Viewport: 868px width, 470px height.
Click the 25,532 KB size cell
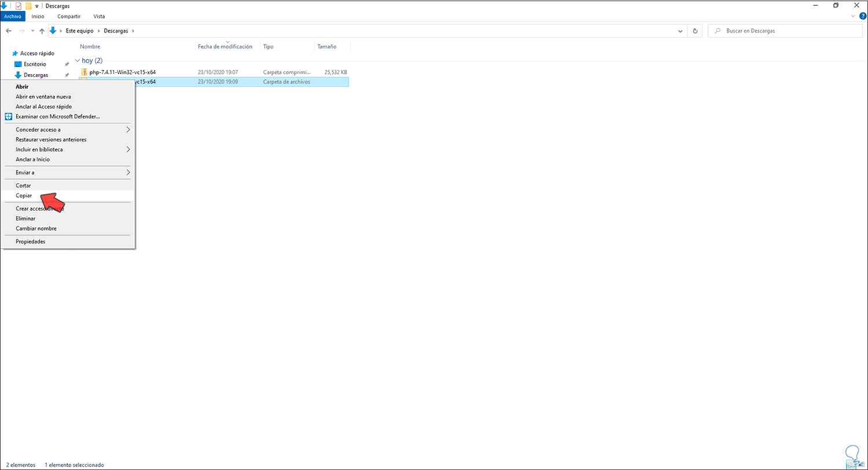pos(336,72)
